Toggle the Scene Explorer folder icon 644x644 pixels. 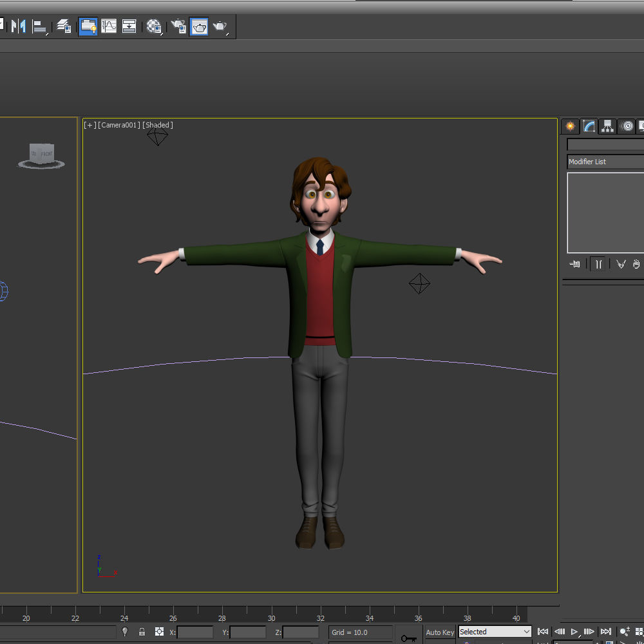coord(88,26)
